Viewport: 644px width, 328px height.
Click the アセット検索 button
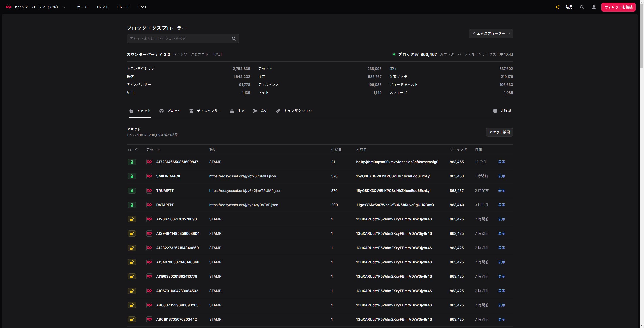click(x=499, y=132)
